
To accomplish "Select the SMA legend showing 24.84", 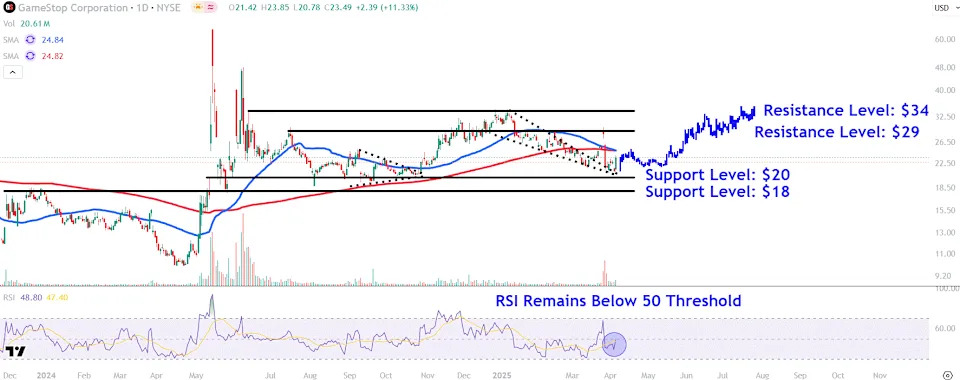I will tap(12, 40).
